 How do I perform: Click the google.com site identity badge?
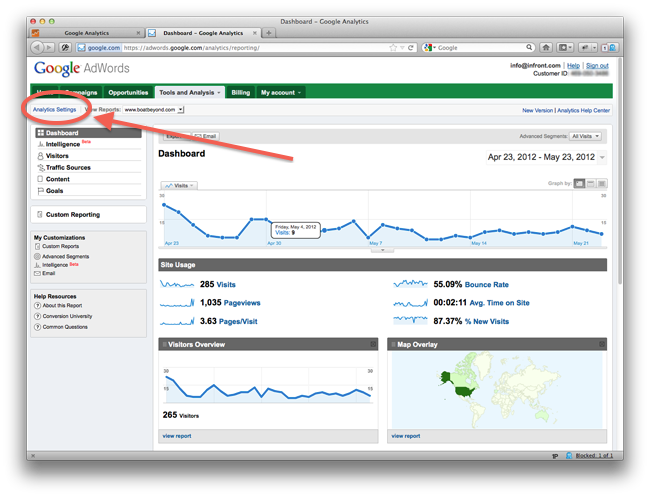(x=99, y=48)
